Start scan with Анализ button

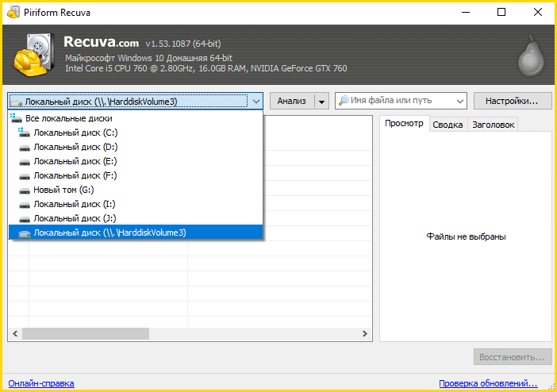click(x=292, y=101)
